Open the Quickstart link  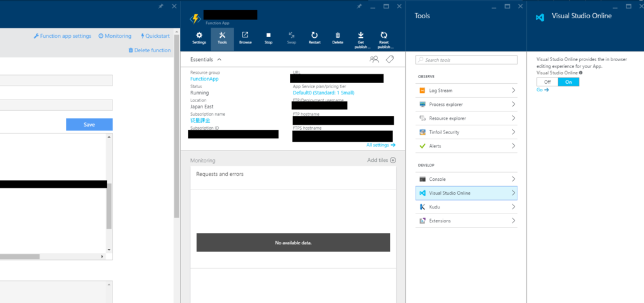coord(155,36)
